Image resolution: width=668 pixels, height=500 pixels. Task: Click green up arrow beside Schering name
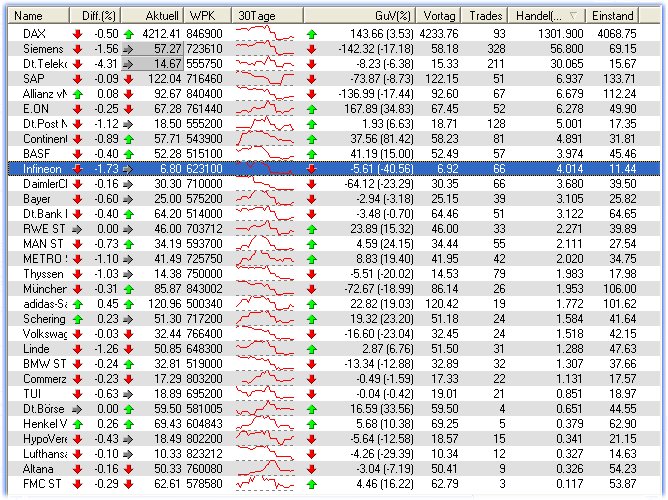77,319
